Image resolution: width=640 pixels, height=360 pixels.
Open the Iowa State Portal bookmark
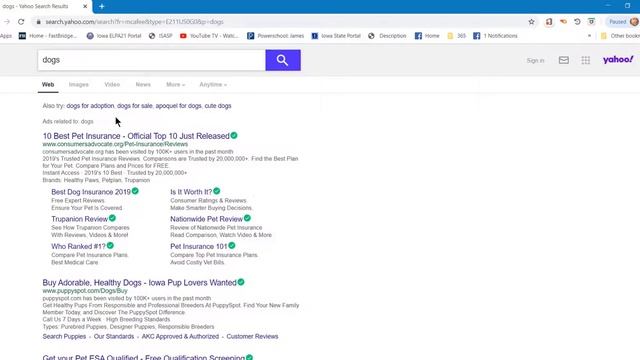point(336,36)
